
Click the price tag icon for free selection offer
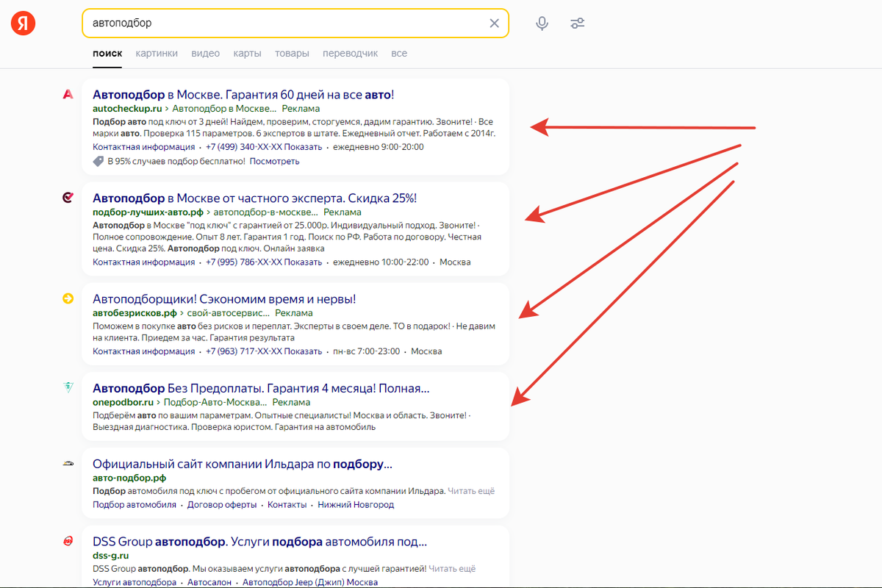98,161
